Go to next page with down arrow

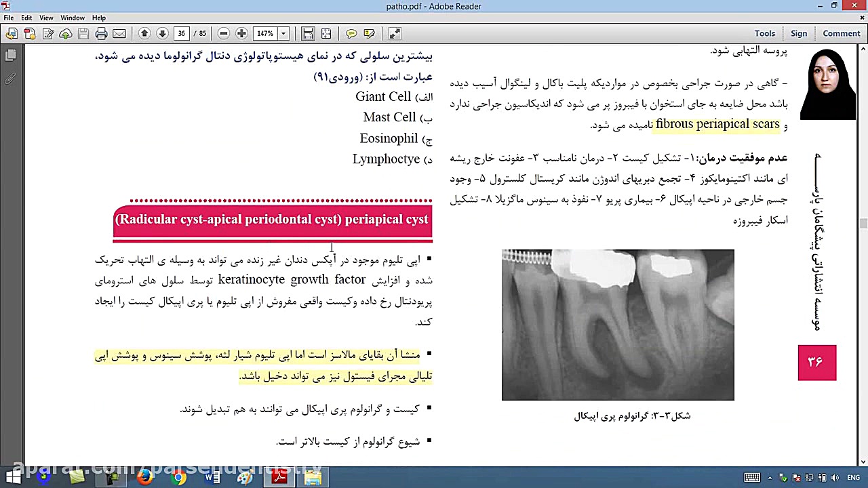(162, 33)
